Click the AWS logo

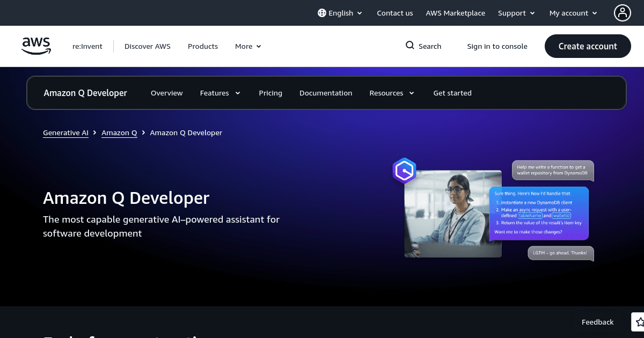click(x=36, y=46)
